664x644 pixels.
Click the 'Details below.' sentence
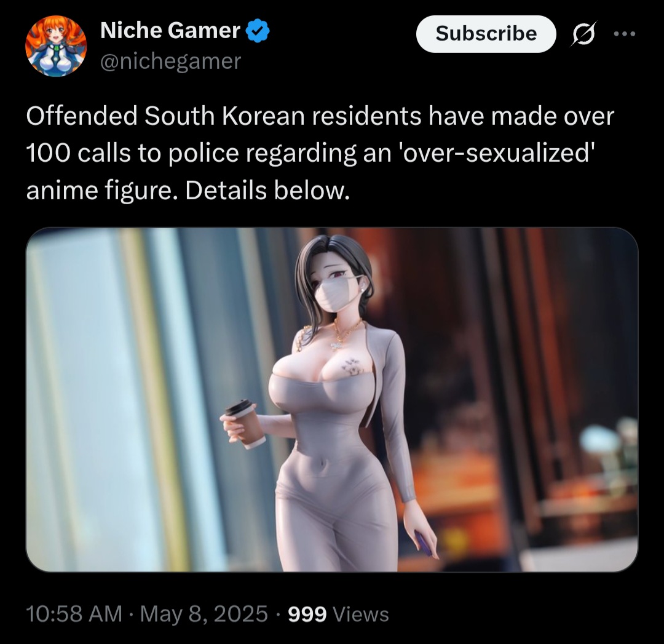(267, 191)
